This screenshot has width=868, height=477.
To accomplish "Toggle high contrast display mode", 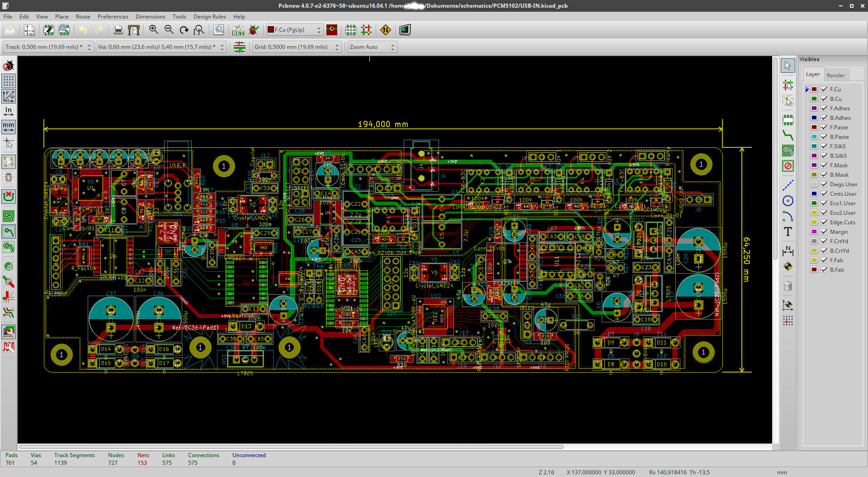I will click(x=9, y=331).
